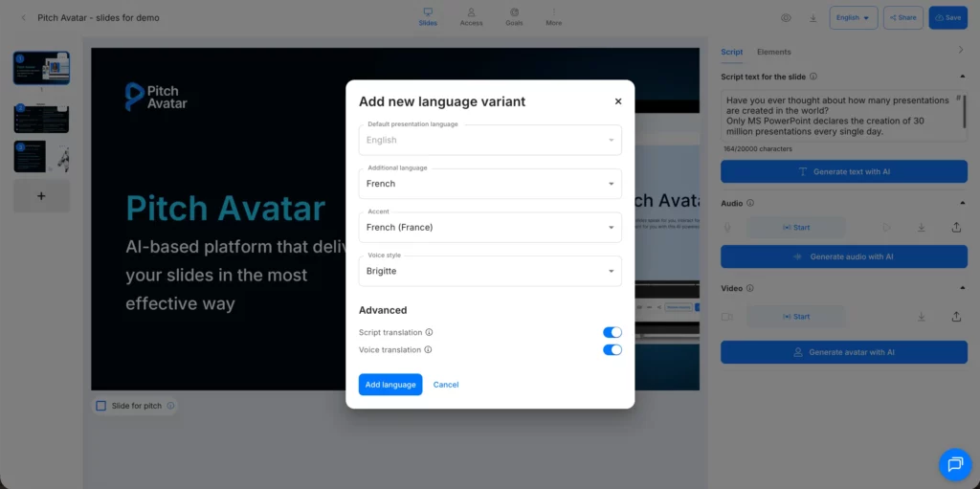Click the Add language button

[390, 385]
